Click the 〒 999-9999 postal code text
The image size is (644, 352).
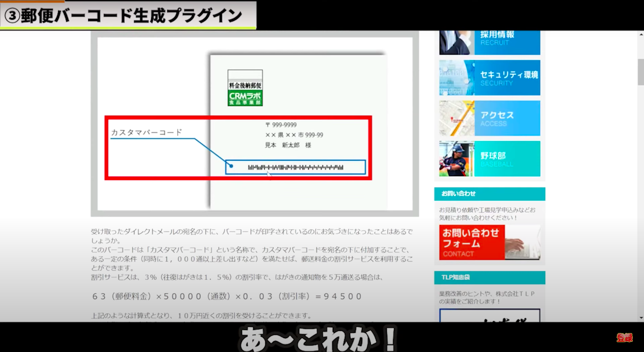click(281, 125)
